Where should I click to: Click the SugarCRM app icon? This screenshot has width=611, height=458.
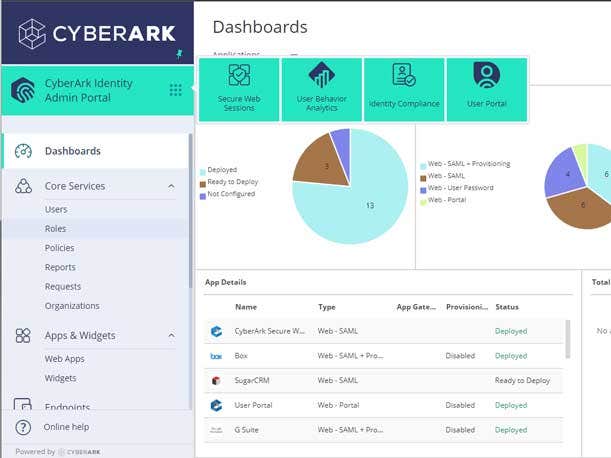pos(216,381)
